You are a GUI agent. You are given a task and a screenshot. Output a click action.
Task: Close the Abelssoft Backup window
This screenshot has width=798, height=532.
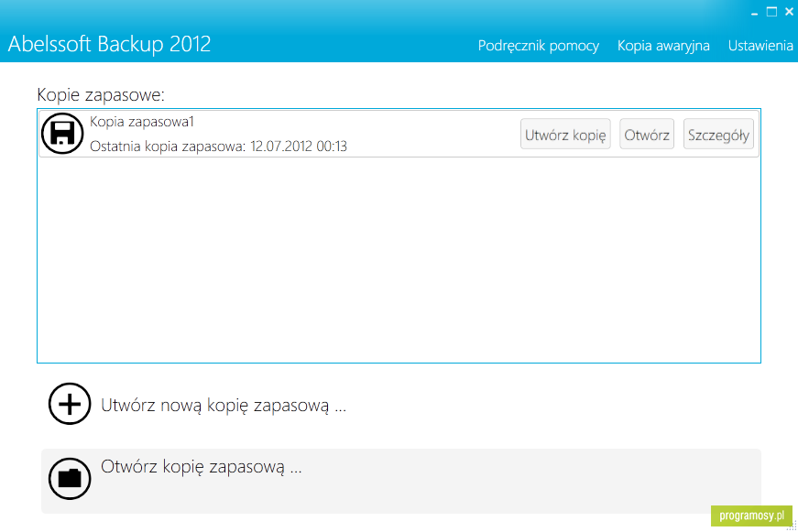(x=789, y=12)
